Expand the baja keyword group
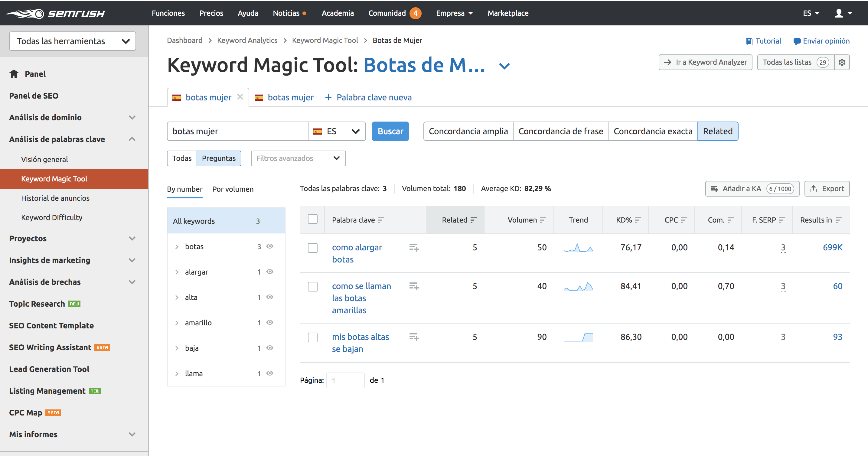 [177, 348]
